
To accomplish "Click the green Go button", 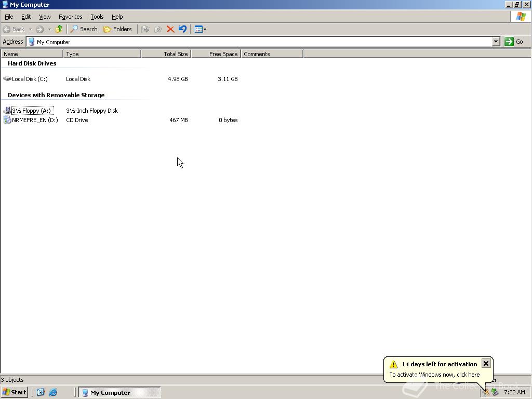I will (514, 42).
